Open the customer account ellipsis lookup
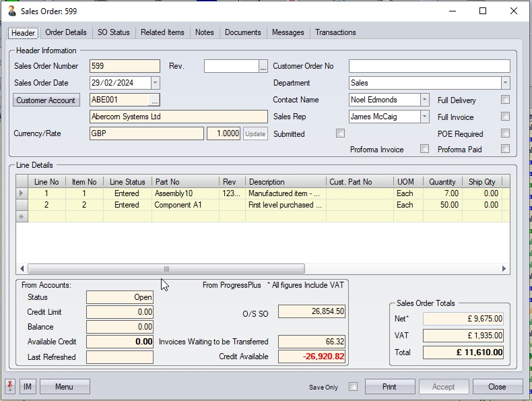Viewport: 532px width, 401px height. pyautogui.click(x=154, y=100)
